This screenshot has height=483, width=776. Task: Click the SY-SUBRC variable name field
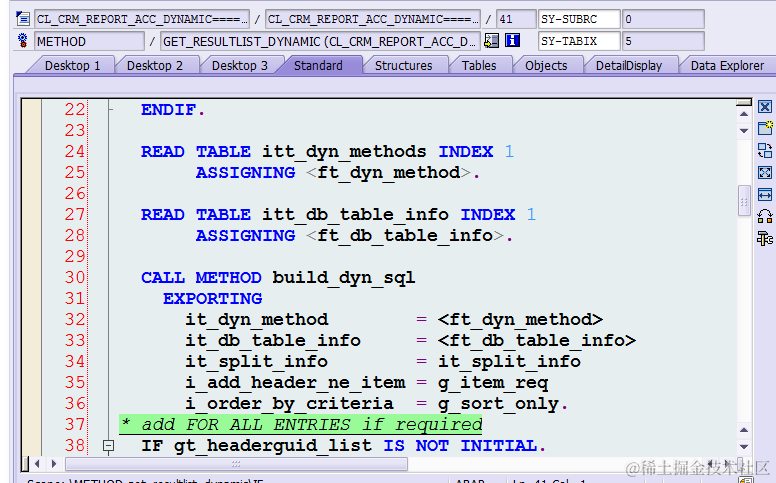click(x=579, y=19)
